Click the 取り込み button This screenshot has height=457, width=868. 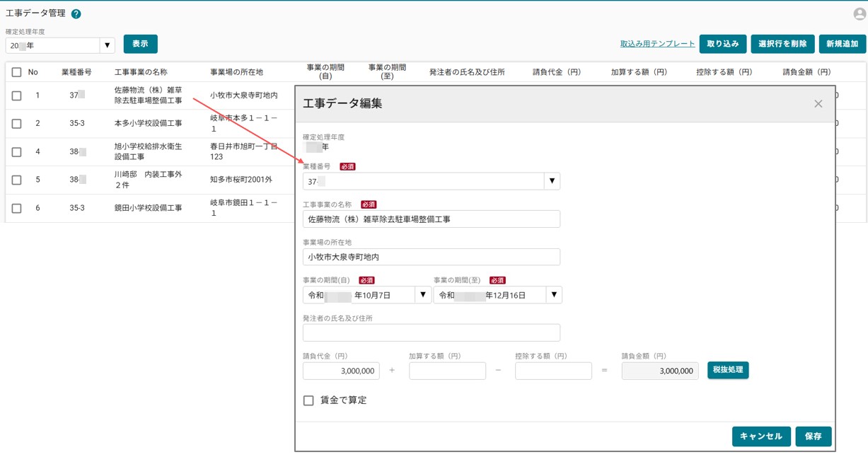point(723,44)
